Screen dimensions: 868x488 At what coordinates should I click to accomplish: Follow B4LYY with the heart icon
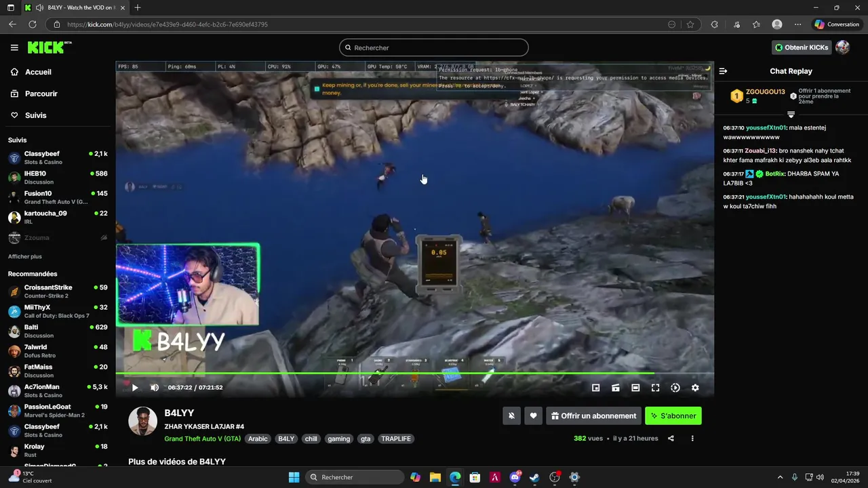click(x=533, y=416)
